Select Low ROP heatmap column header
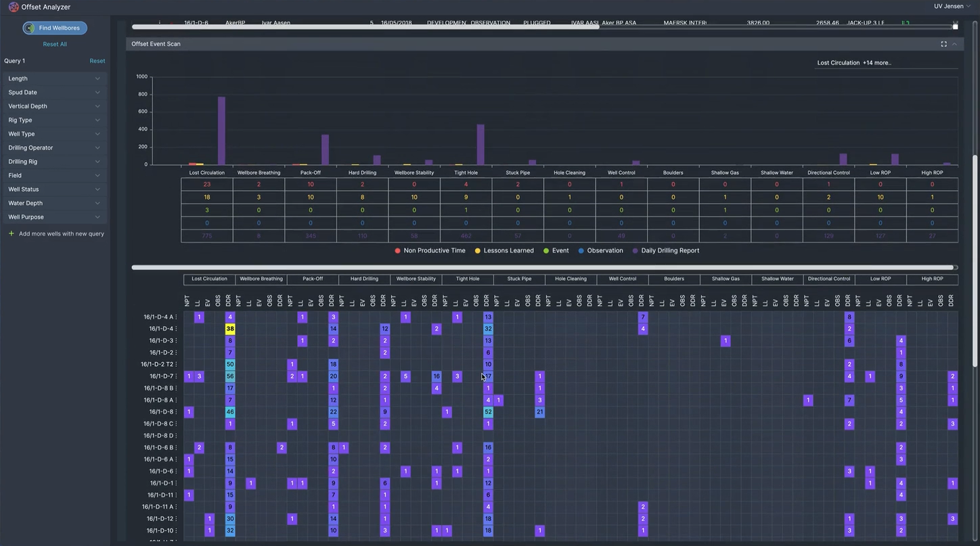Screen dimensions: 980x546 (881, 279)
